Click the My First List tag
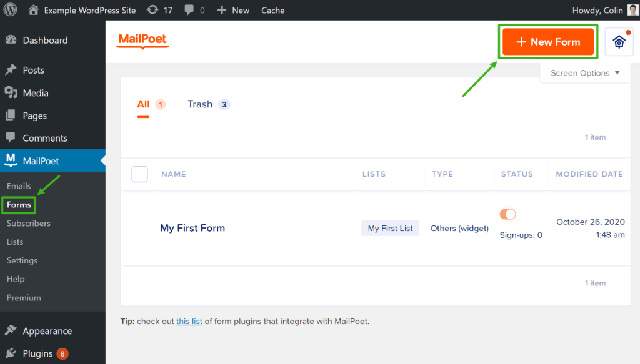 click(390, 229)
